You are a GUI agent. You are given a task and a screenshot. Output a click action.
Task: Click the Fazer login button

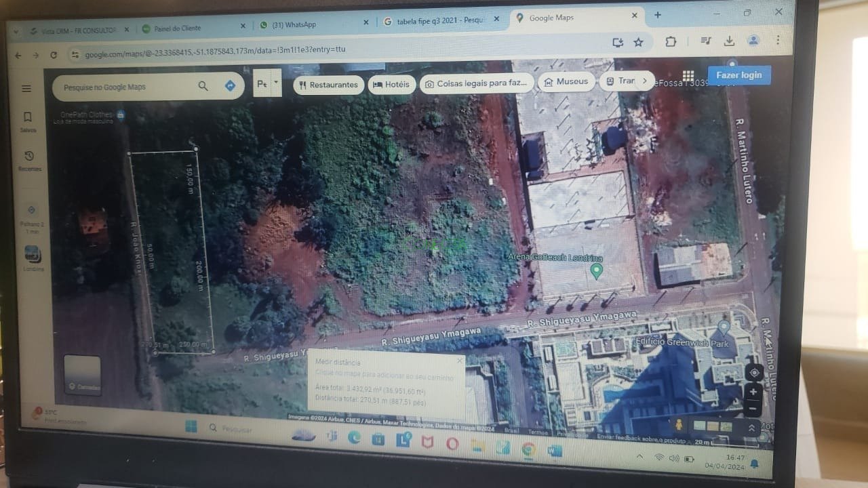(738, 75)
